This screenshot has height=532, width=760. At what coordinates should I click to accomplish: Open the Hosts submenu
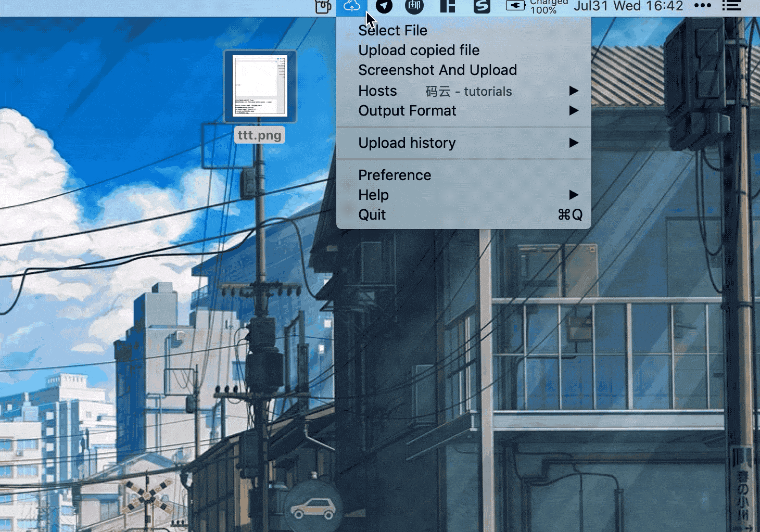(x=464, y=91)
